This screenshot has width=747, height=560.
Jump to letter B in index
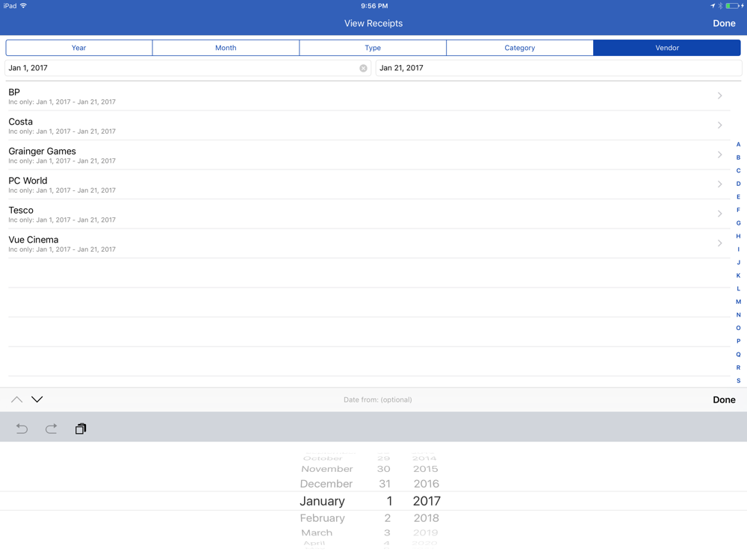(739, 158)
